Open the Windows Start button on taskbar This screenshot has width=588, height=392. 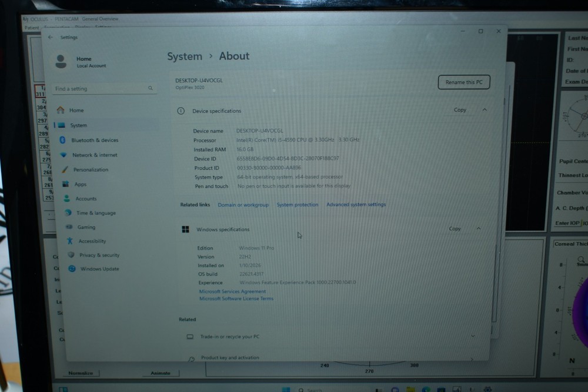click(x=286, y=390)
